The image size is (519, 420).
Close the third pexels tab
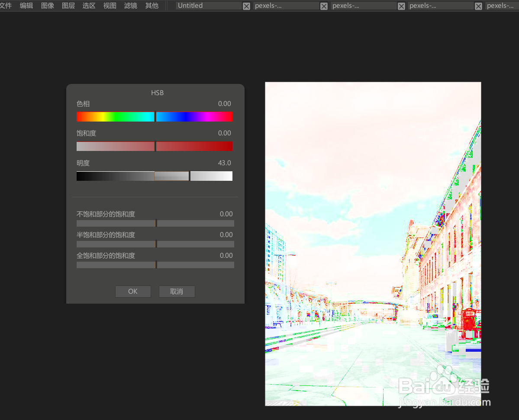(478, 6)
